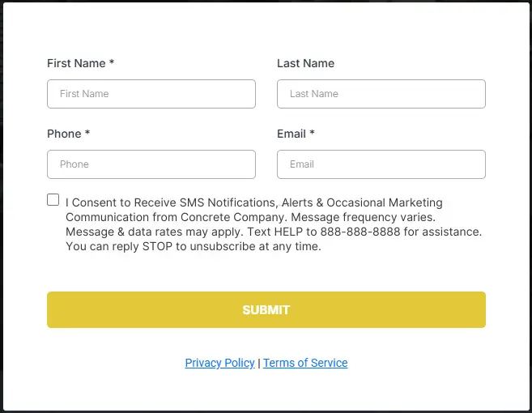The image size is (532, 413).
Task: Click the asterisk next to Email label
Action: click(312, 134)
